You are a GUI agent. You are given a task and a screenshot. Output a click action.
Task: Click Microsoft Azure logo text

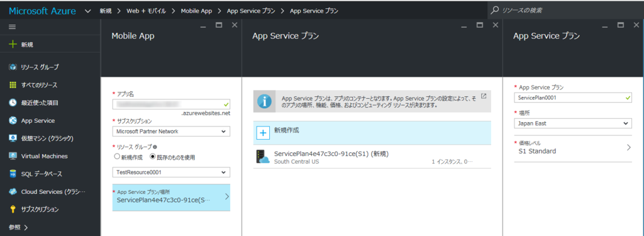[x=42, y=11]
